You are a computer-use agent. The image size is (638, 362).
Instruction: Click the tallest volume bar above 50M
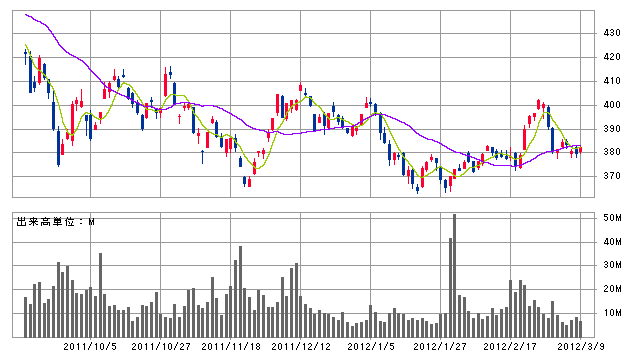[x=454, y=276]
